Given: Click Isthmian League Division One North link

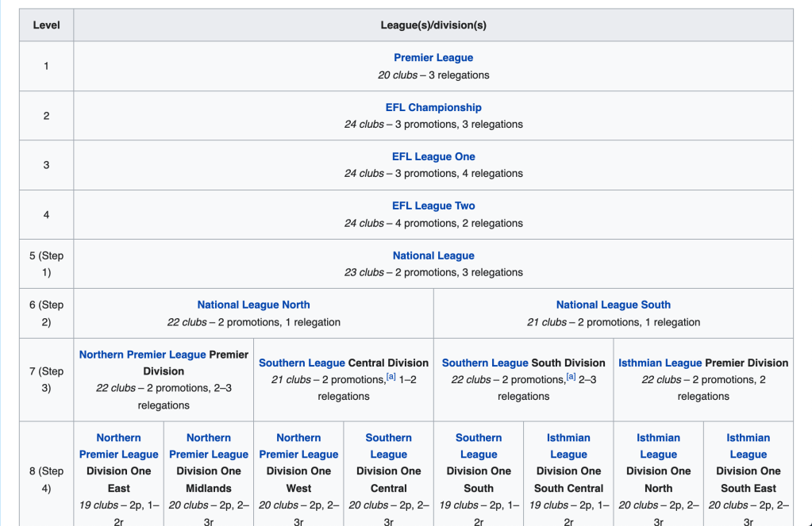Looking at the screenshot, I should pos(658,446).
